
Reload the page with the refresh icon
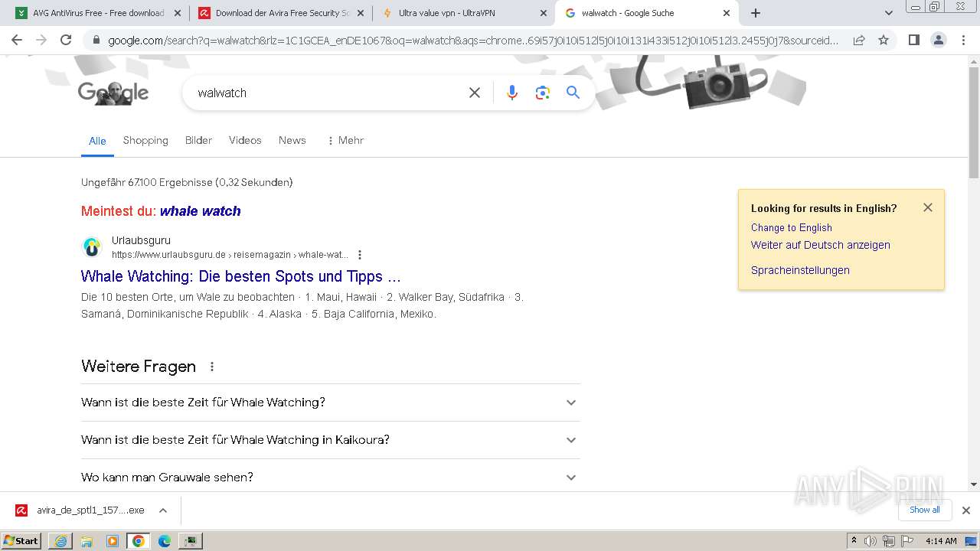[x=66, y=41]
